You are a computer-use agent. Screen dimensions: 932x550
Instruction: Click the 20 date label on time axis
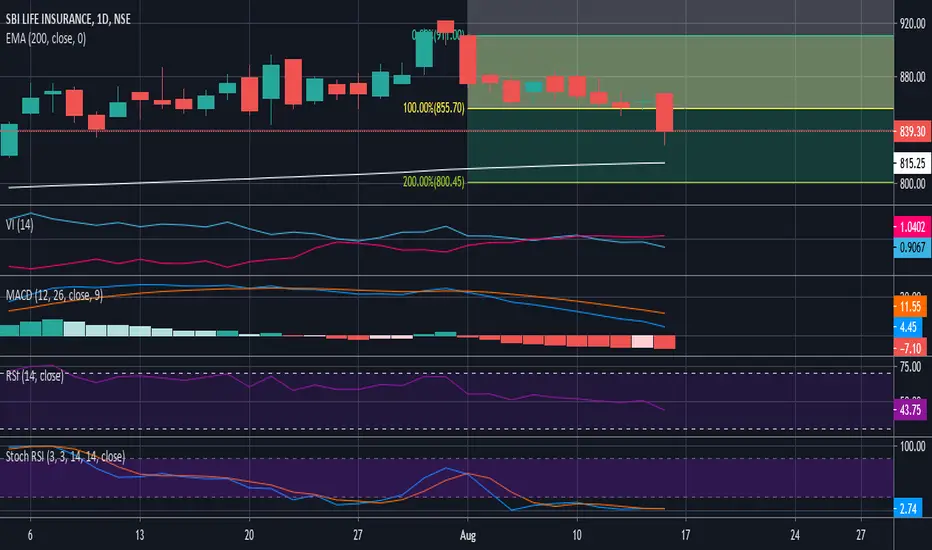249,535
